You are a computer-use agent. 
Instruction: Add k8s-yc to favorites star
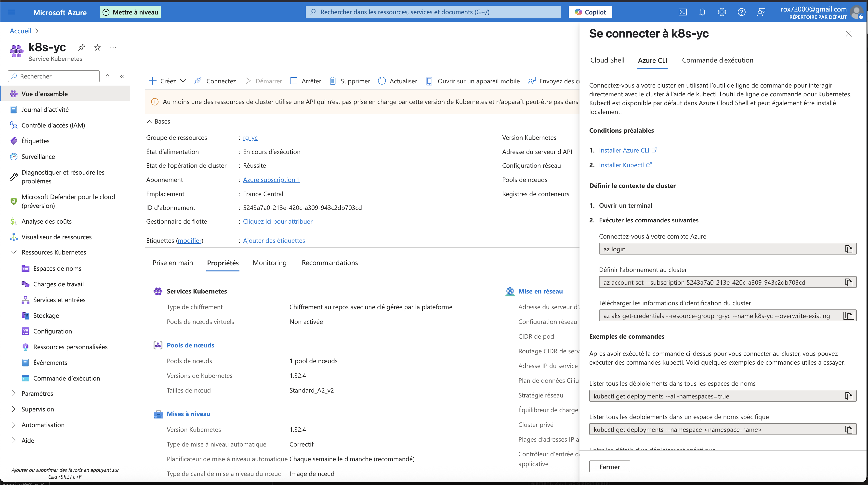pyautogui.click(x=97, y=48)
